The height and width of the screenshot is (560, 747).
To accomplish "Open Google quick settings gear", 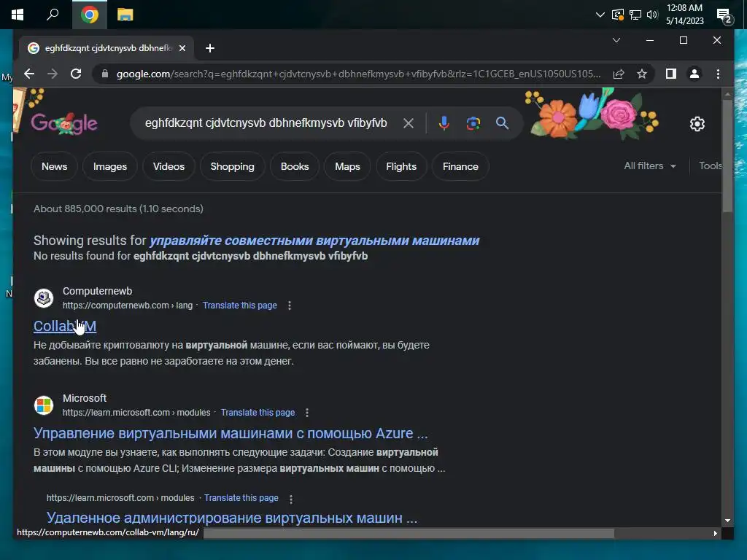I will [697, 124].
